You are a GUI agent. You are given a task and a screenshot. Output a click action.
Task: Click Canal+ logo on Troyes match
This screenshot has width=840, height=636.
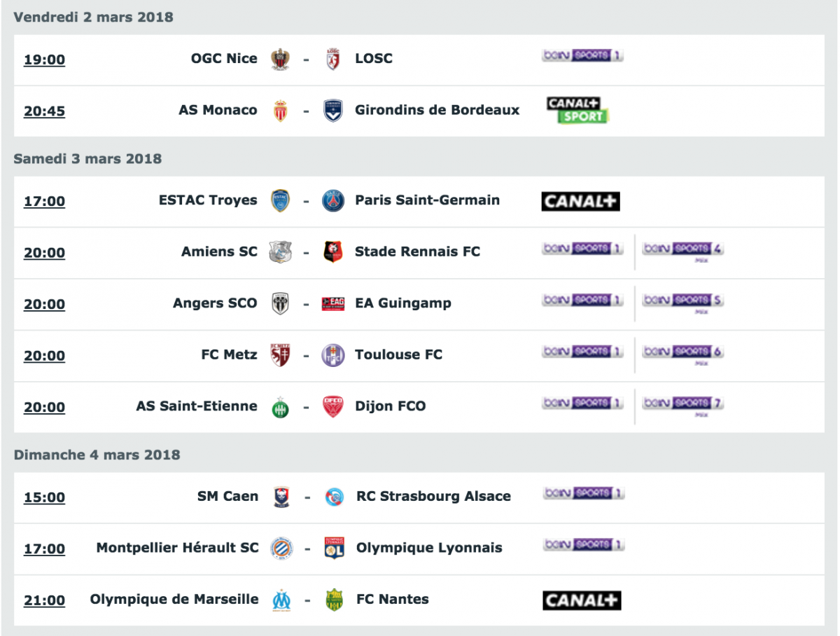[581, 202]
